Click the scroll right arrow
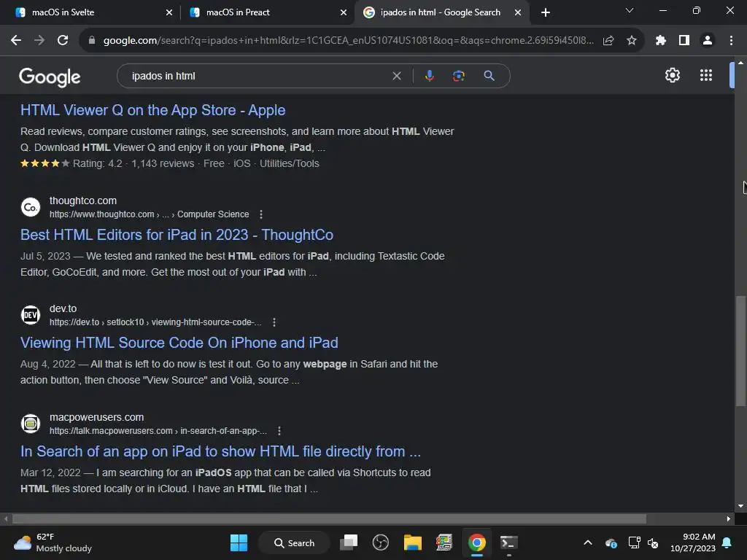 729,518
